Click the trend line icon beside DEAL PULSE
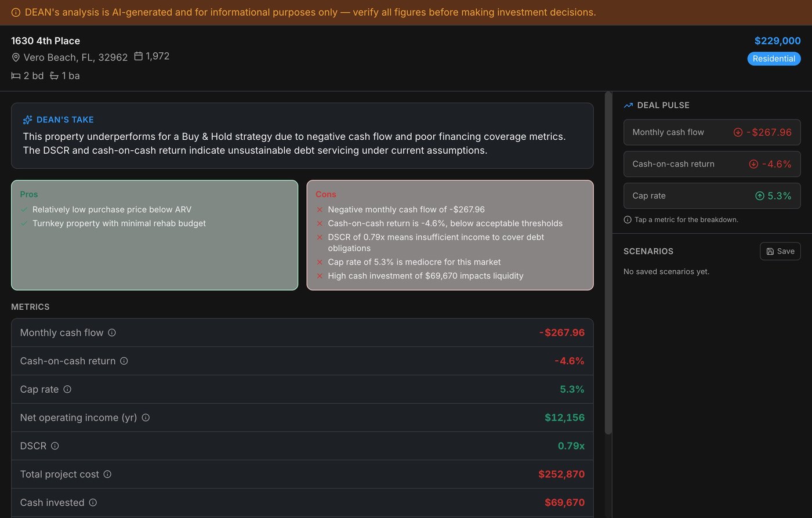 628,106
